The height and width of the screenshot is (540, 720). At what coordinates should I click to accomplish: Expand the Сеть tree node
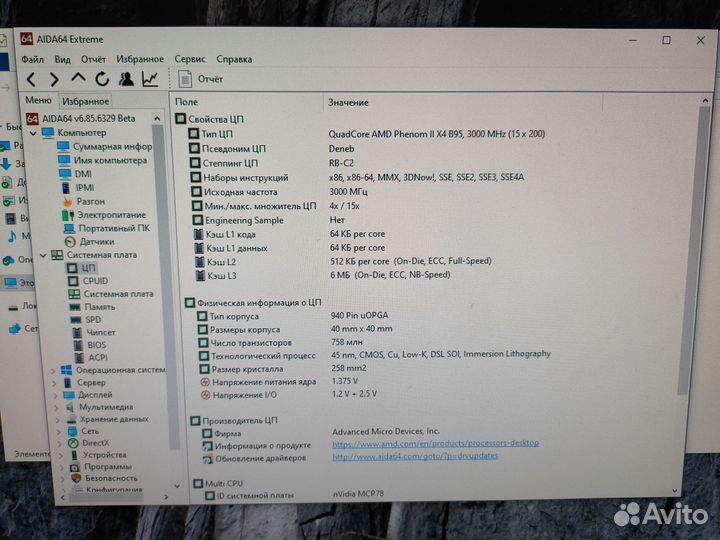60,432
